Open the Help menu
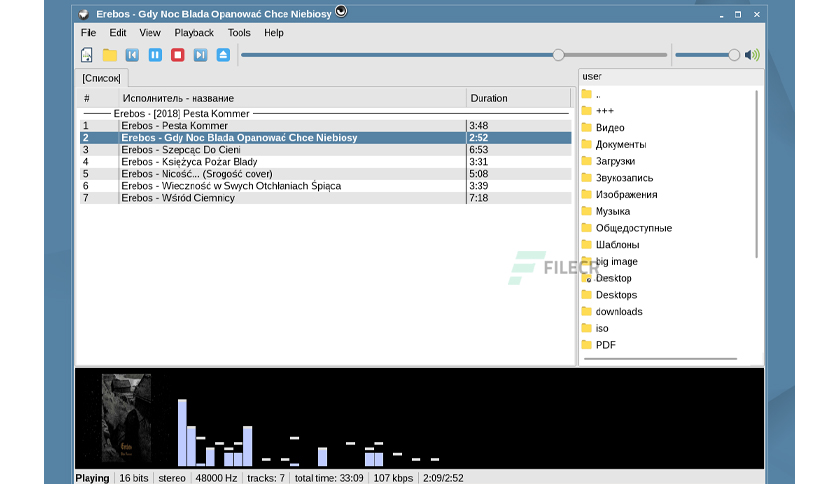This screenshot has height=484, width=836. (x=274, y=33)
